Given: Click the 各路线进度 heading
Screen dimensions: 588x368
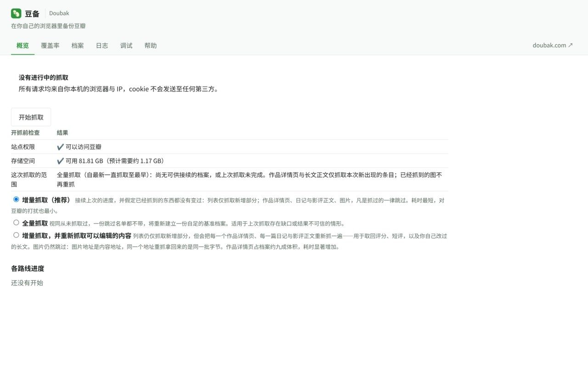Looking at the screenshot, I should (28, 269).
